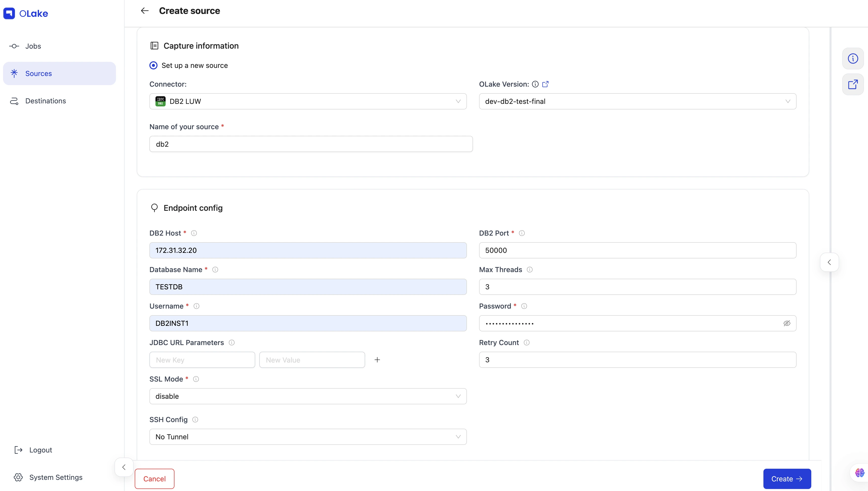Select the Jobs icon in the sidebar

click(x=14, y=46)
